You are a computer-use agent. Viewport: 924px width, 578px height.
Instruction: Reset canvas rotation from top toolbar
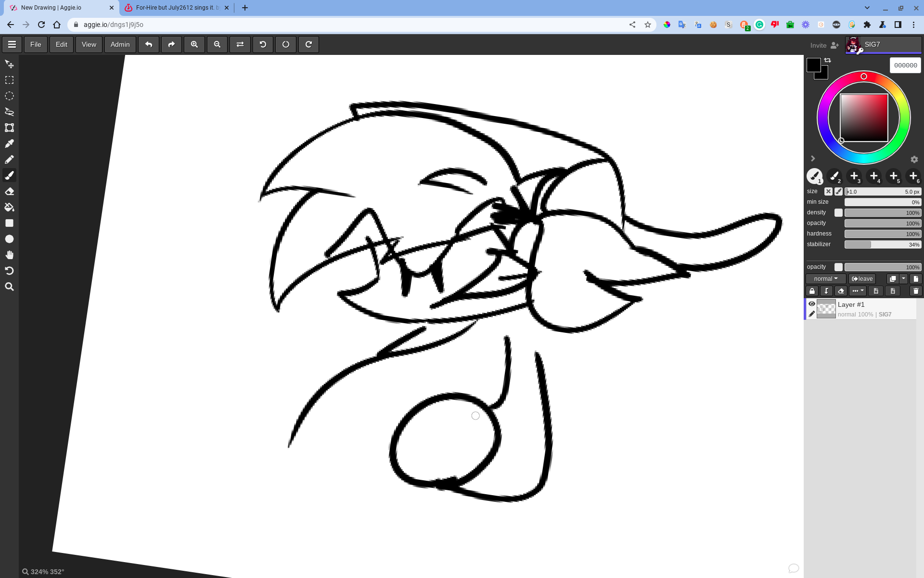286,44
